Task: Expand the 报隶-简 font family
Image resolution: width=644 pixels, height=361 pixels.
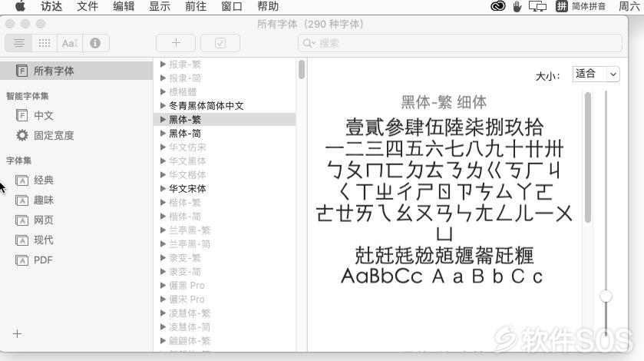Action: point(163,78)
